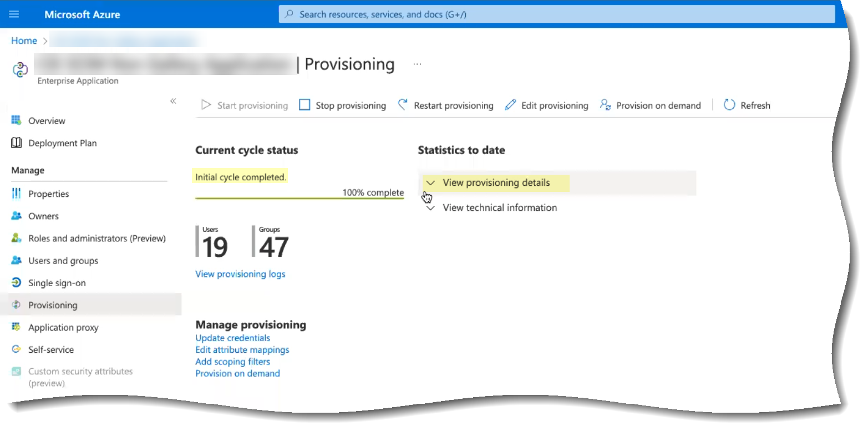The width and height of the screenshot is (868, 431).
Task: Click the 100% complete progress bar
Action: (300, 197)
